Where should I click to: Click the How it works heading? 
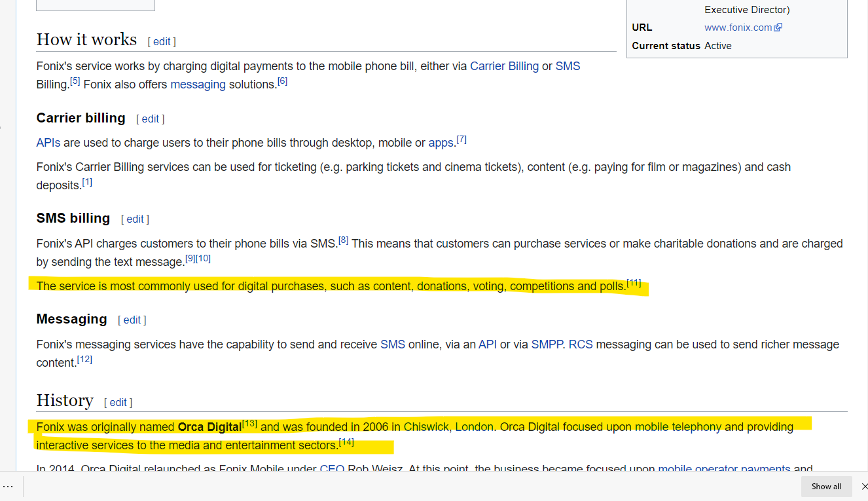coord(86,40)
